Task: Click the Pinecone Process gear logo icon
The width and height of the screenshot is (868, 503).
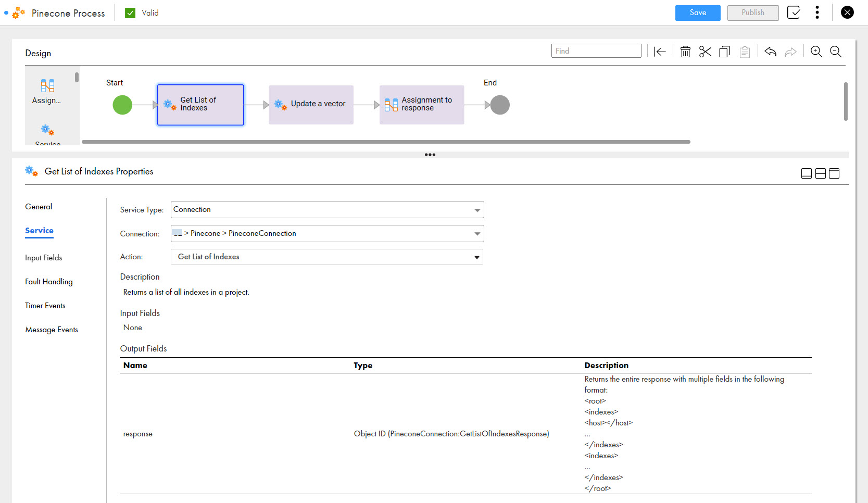Action: click(19, 13)
